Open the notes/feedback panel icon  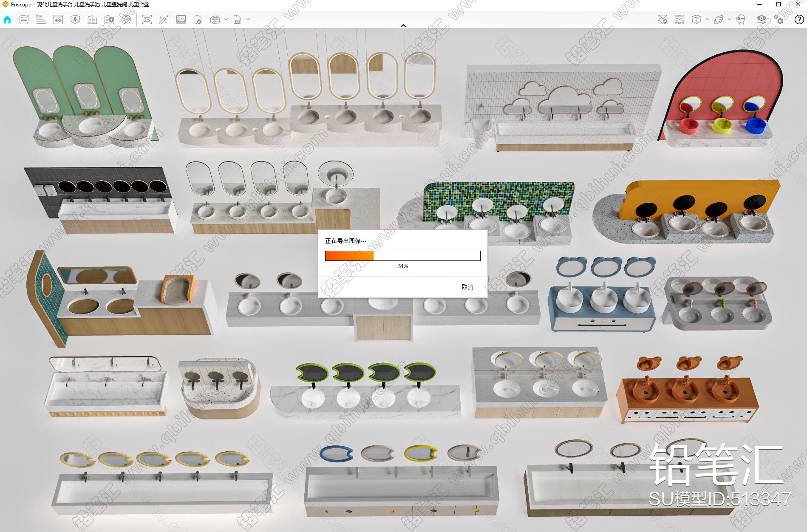24,20
